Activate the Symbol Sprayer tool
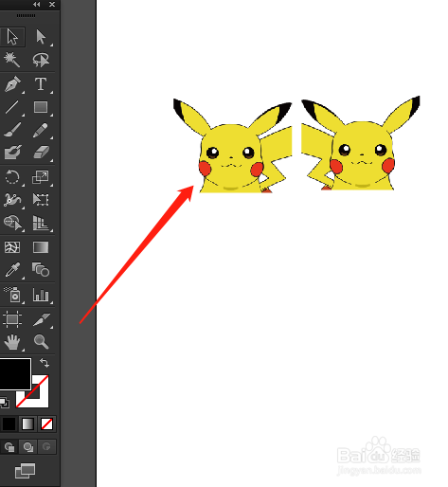This screenshot has width=448, height=487. pos(12,295)
